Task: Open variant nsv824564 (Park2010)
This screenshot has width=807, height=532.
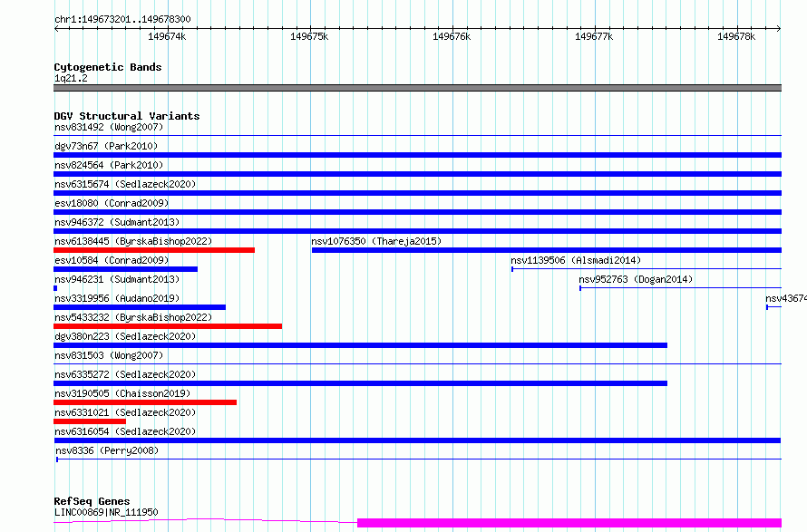Action: pos(109,165)
